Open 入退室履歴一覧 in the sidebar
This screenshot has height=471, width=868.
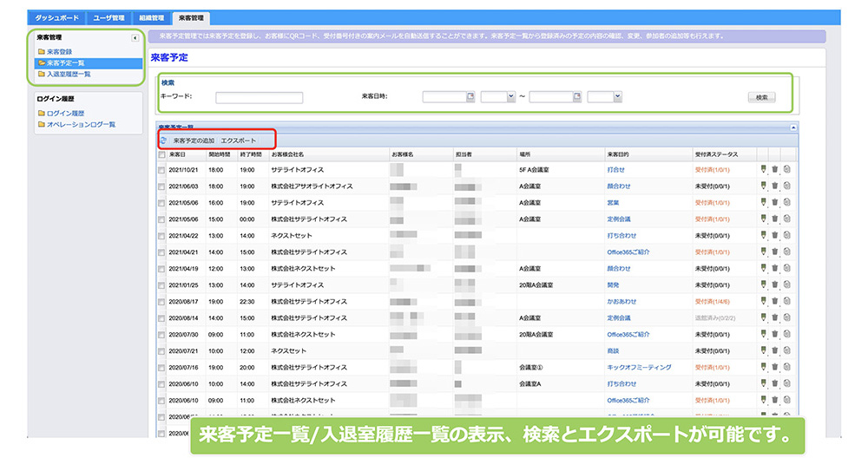(69, 74)
